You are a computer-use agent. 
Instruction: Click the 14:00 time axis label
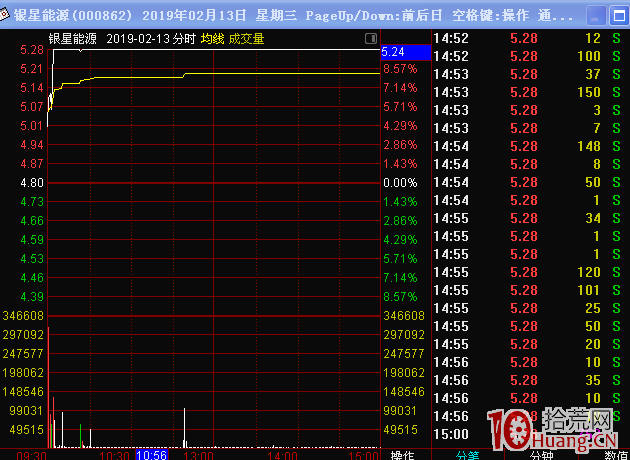point(282,456)
